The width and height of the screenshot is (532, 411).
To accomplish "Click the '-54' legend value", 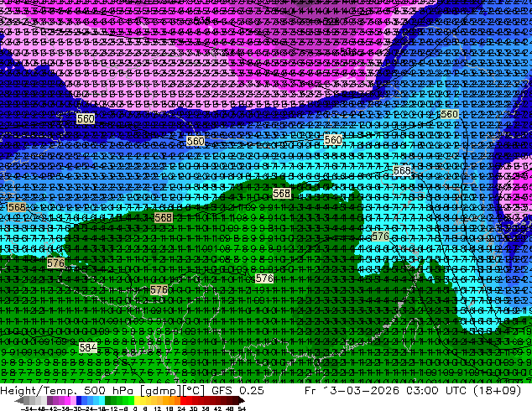I will click(27, 409).
